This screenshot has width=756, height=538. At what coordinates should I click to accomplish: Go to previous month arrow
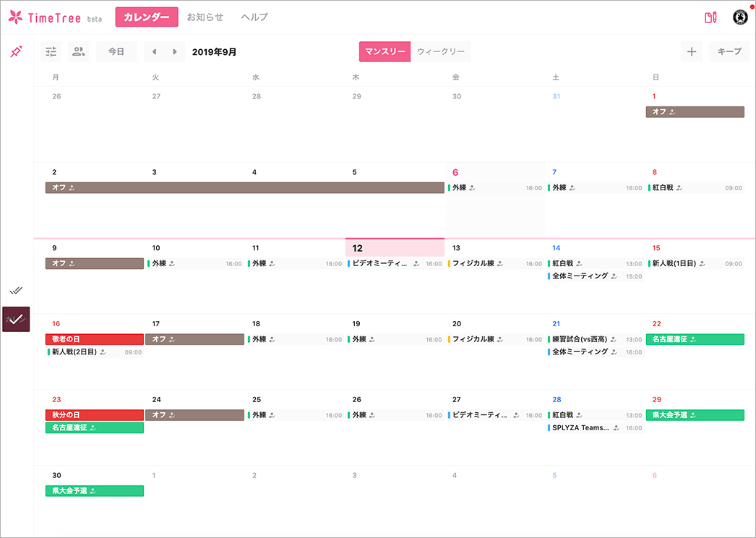tap(154, 52)
